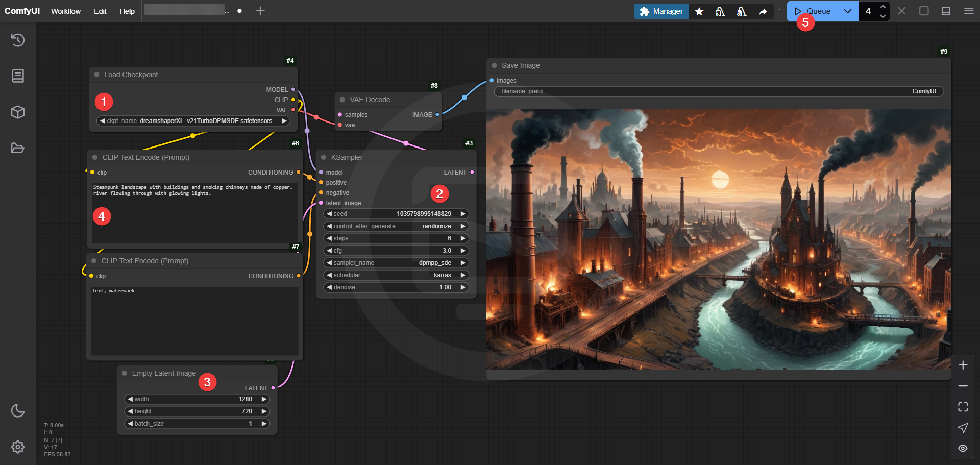Open the settings gear icon

pyautogui.click(x=18, y=447)
